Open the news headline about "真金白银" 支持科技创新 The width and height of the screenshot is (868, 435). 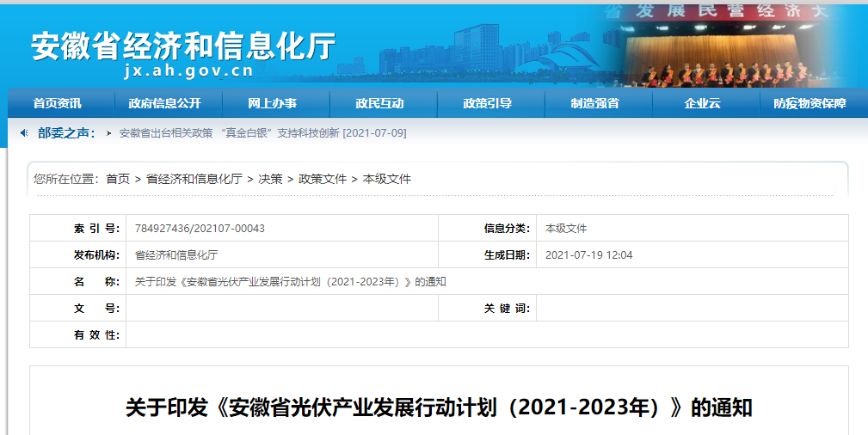click(262, 133)
